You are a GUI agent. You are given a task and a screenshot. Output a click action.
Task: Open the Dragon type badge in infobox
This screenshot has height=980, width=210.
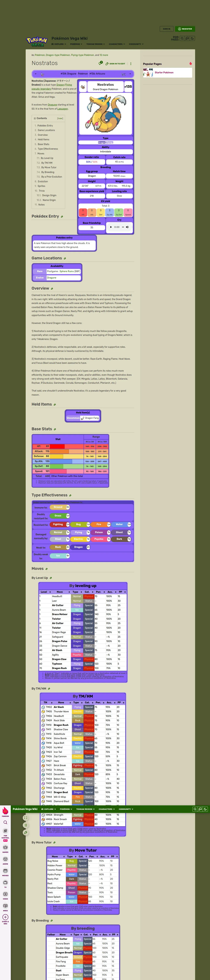[102, 142]
